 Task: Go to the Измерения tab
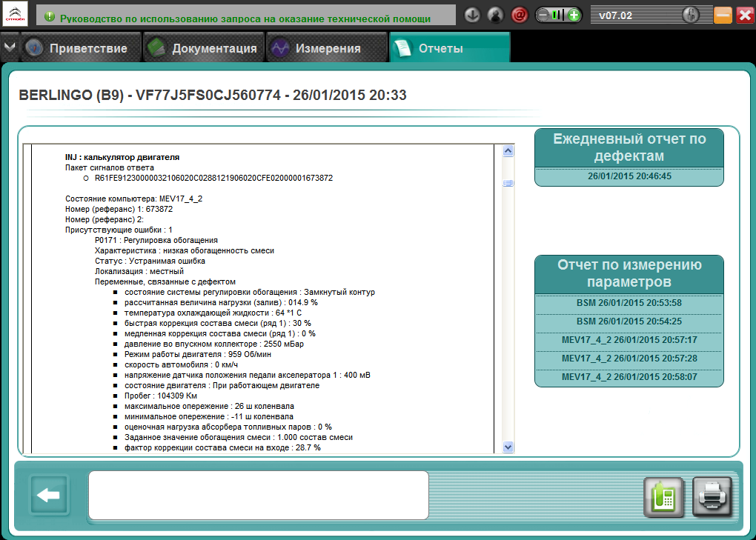327,47
